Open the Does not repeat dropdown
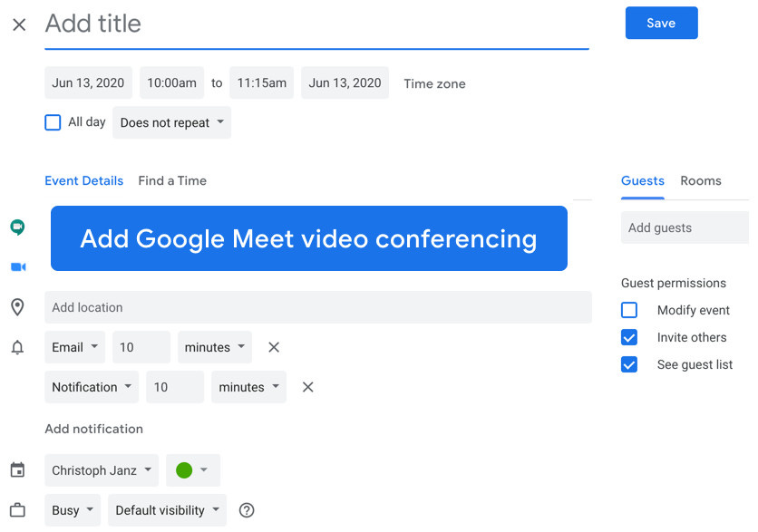The image size is (758, 532). tap(171, 122)
